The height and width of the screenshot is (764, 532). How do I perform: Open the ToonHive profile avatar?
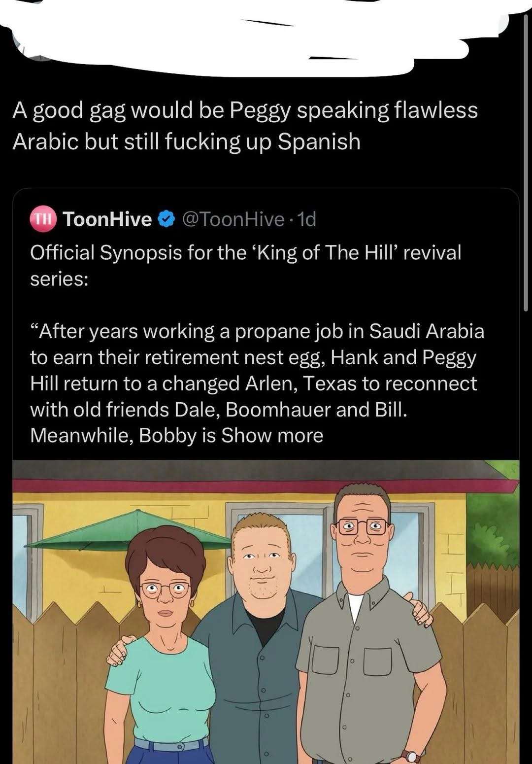pos(44,219)
